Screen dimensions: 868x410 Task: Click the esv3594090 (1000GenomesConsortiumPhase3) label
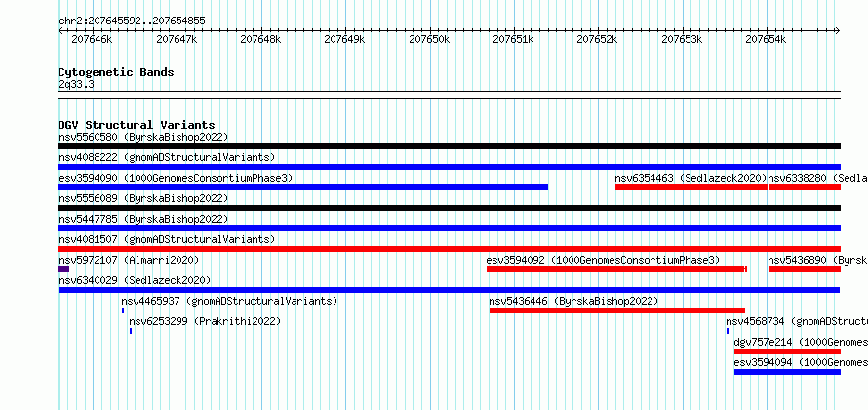[x=176, y=178]
